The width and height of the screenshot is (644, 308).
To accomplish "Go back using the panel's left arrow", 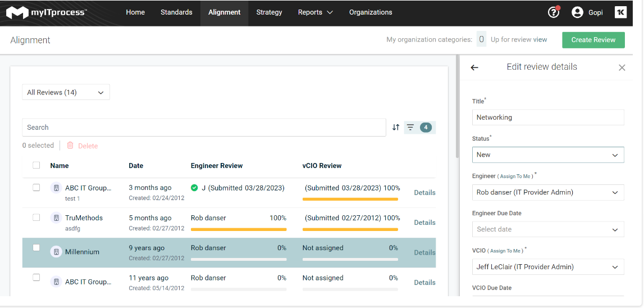I will coord(474,67).
